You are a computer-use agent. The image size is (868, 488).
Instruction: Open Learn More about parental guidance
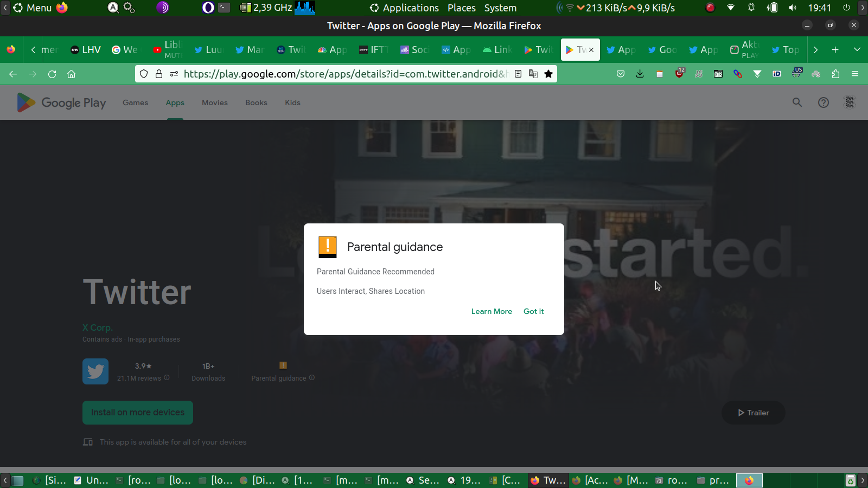coord(492,311)
